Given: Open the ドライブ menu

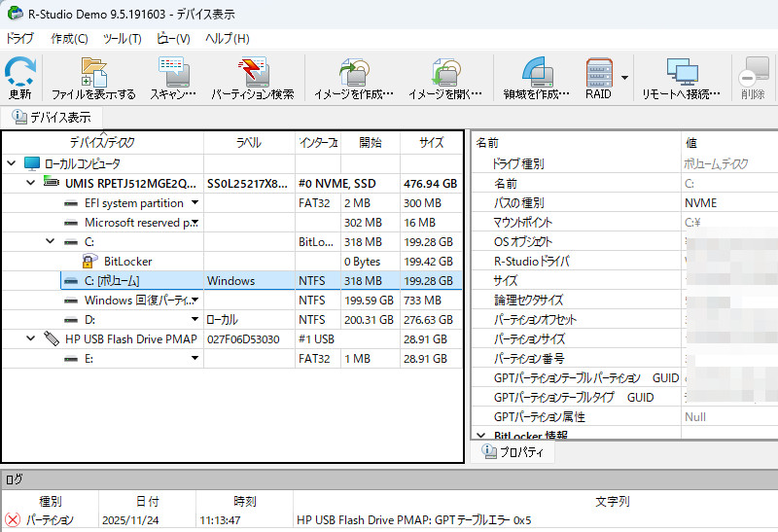Looking at the screenshot, I should 19,38.
